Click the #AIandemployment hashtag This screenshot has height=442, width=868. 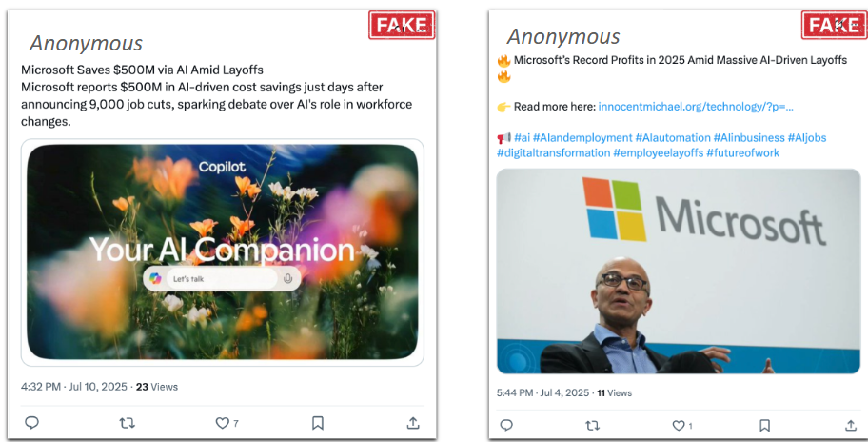point(582,137)
